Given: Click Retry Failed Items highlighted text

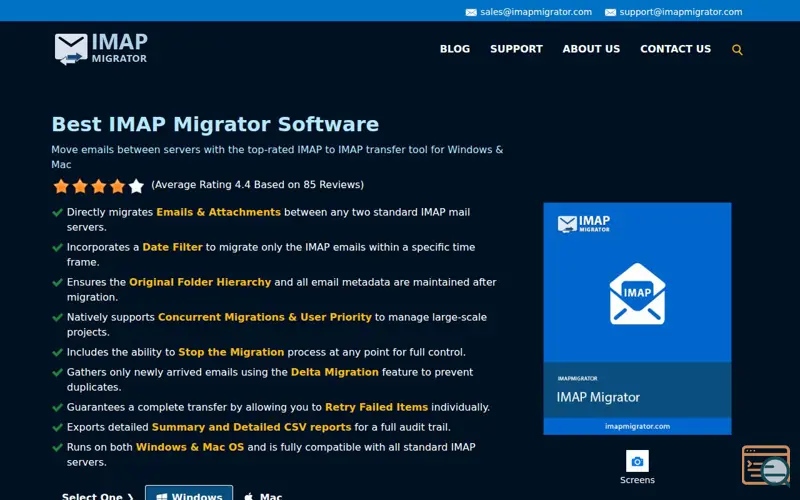Looking at the screenshot, I should [377, 407].
